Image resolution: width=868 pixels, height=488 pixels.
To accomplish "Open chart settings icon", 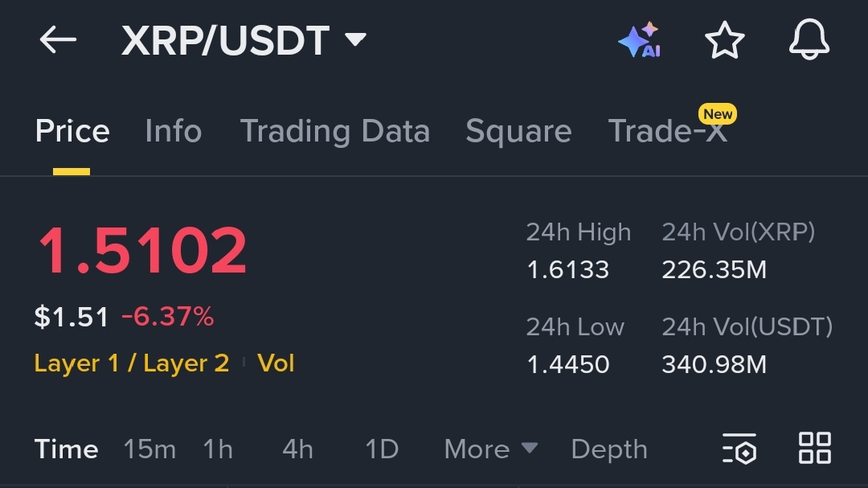I will click(739, 449).
